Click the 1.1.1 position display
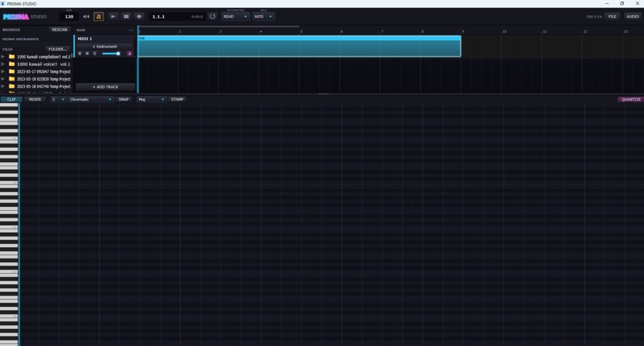 (158, 17)
